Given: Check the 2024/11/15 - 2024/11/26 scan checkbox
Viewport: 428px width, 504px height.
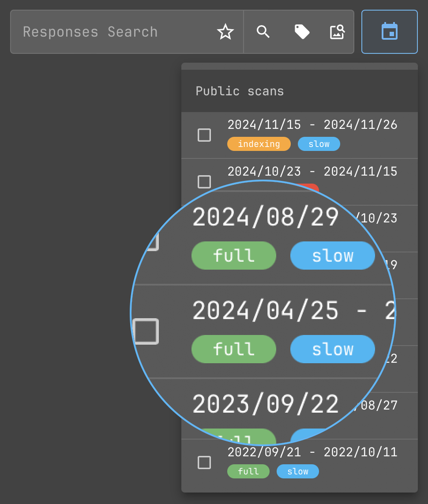Looking at the screenshot, I should [x=204, y=135].
